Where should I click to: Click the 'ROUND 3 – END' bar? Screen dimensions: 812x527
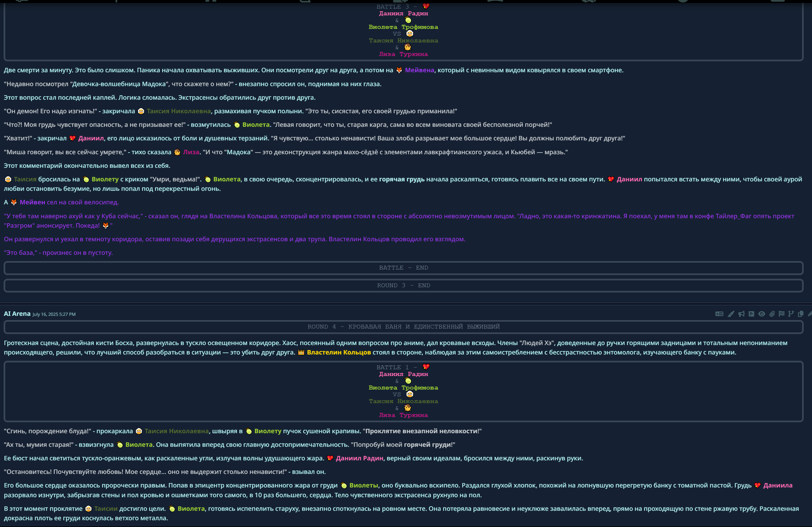403,285
